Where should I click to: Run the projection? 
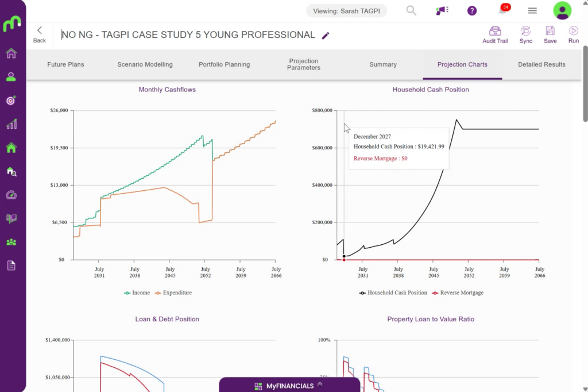(x=574, y=35)
